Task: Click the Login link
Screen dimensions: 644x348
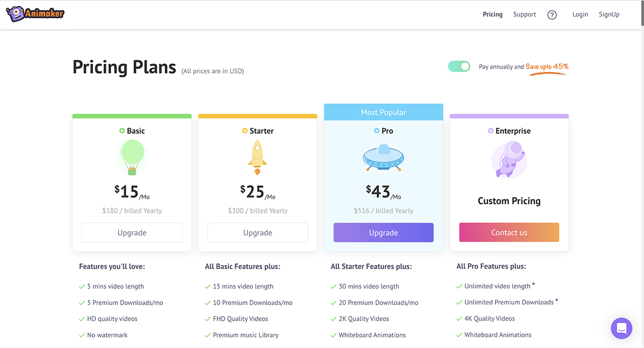Action: click(x=580, y=14)
